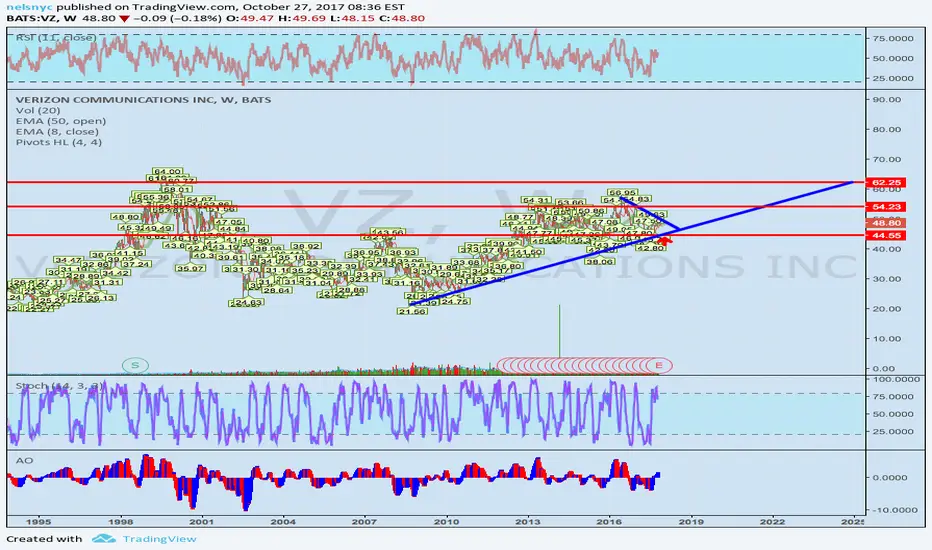The image size is (932, 550).
Task: Click the 75.0000 value on RSI scale
Action: 893,38
